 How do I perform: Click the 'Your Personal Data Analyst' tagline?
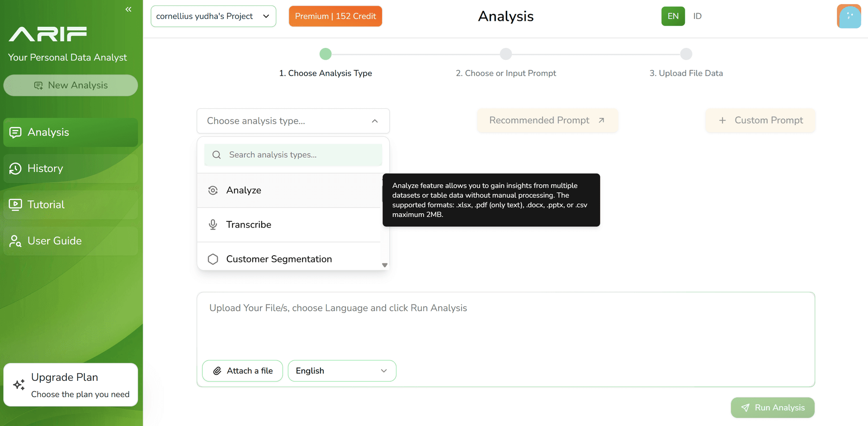tap(67, 58)
